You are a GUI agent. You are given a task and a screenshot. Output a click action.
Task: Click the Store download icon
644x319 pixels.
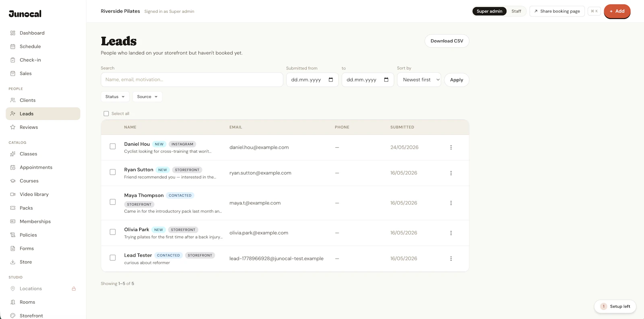click(13, 262)
